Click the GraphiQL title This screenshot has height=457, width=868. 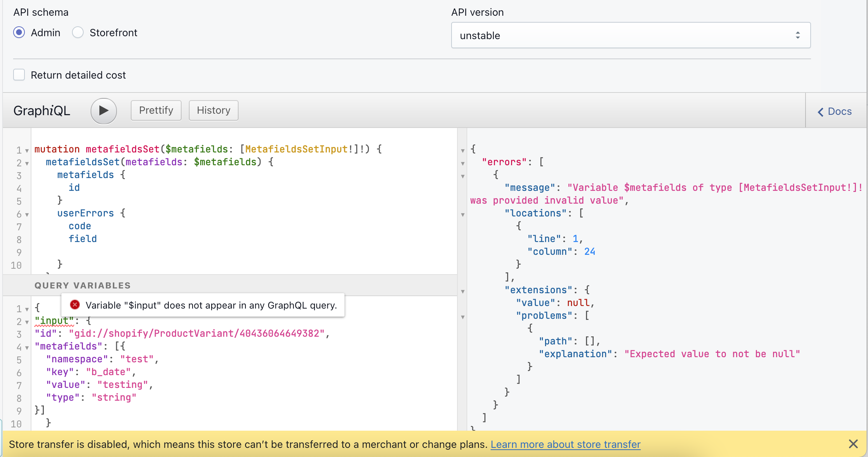coord(42,111)
